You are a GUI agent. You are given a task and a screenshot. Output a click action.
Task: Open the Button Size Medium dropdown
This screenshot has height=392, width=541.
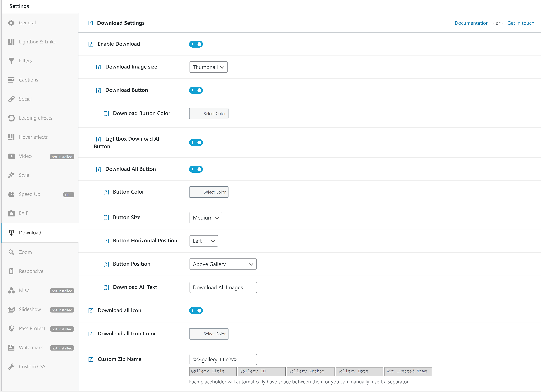(x=206, y=218)
